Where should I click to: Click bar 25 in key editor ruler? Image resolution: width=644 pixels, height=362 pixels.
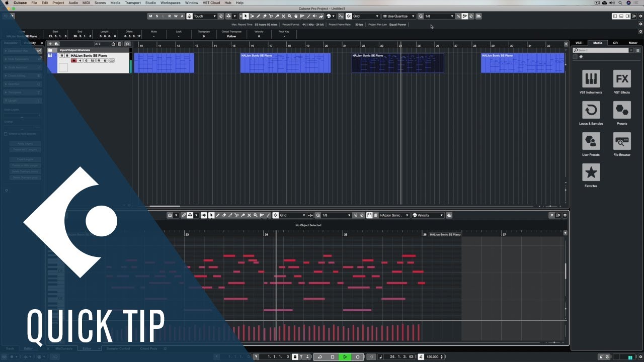[345, 234]
